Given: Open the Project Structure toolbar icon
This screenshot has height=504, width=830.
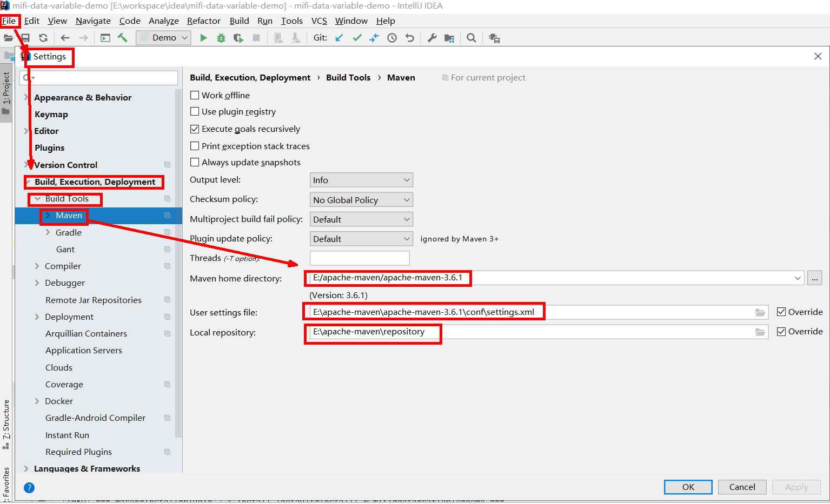Looking at the screenshot, I should click(449, 38).
